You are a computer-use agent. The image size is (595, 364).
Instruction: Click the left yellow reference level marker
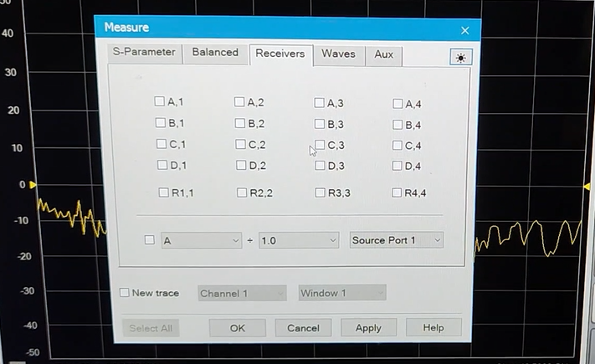pyautogui.click(x=33, y=185)
